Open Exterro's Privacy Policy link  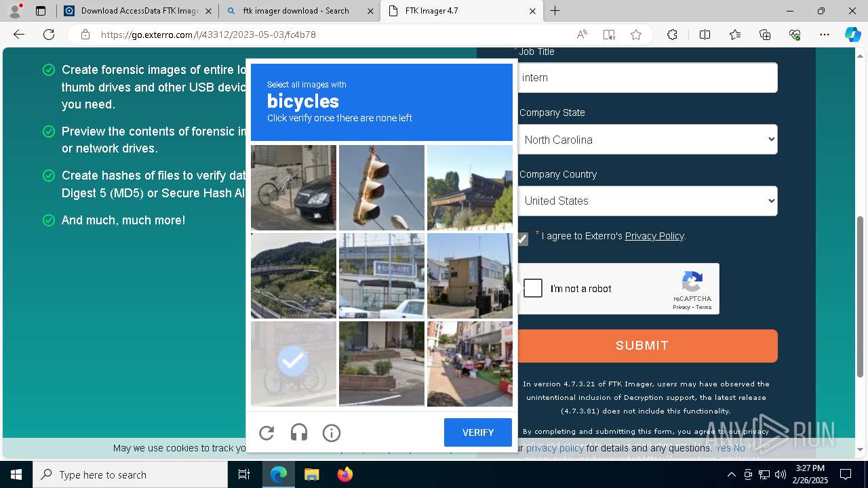[654, 236]
